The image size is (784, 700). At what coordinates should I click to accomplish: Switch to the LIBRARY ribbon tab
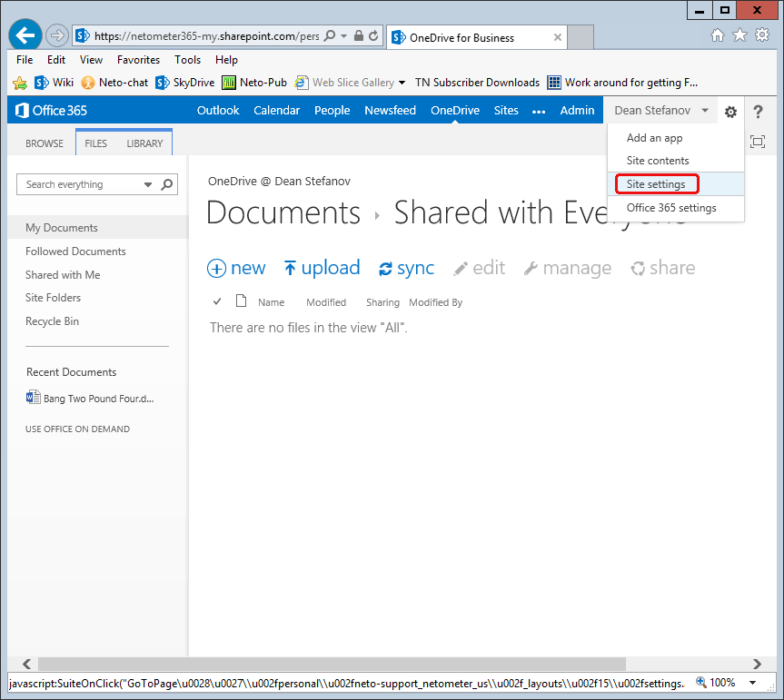click(x=145, y=143)
